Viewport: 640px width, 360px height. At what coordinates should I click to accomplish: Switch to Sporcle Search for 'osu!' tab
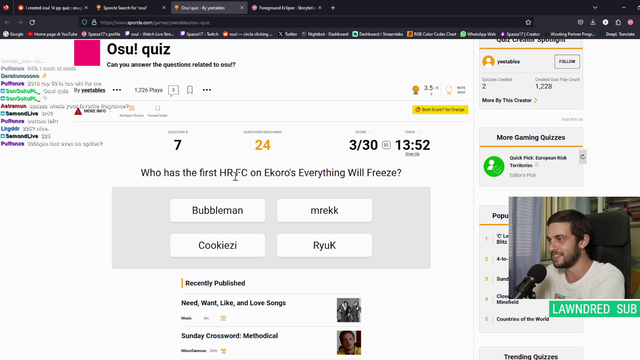point(131,8)
